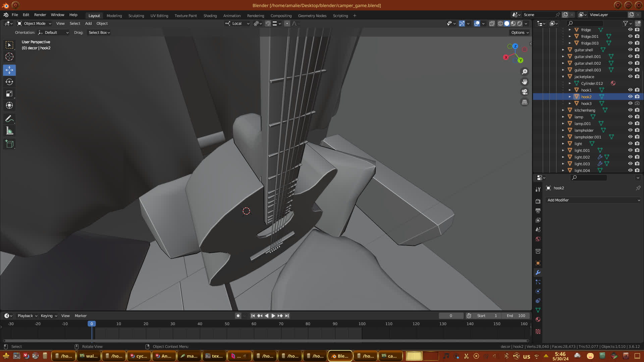Open the Add Modifier dropdown
The width and height of the screenshot is (644, 362).
point(593,200)
